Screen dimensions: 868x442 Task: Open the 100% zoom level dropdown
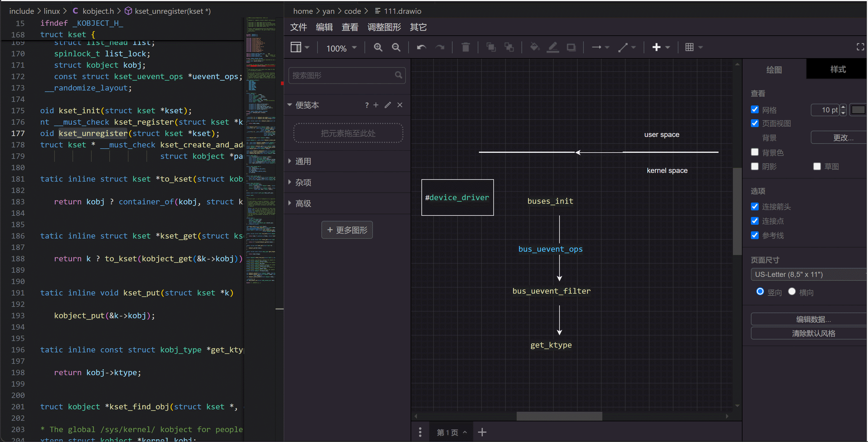tap(341, 48)
